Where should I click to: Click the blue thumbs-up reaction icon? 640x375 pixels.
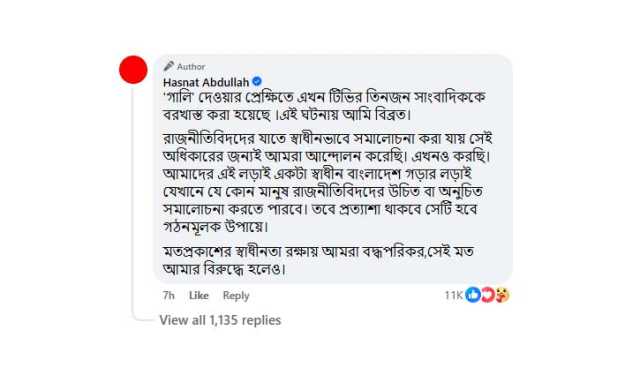[x=473, y=295]
